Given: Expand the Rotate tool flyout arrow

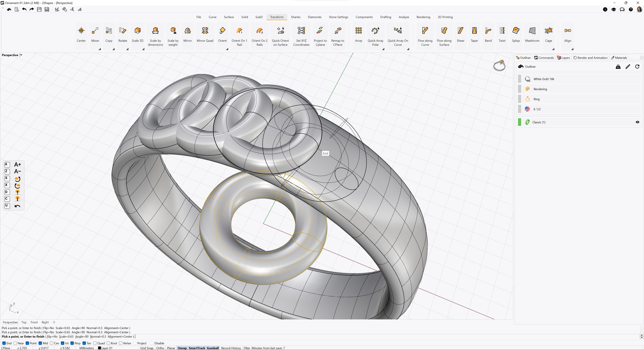Looking at the screenshot, I should (127, 49).
